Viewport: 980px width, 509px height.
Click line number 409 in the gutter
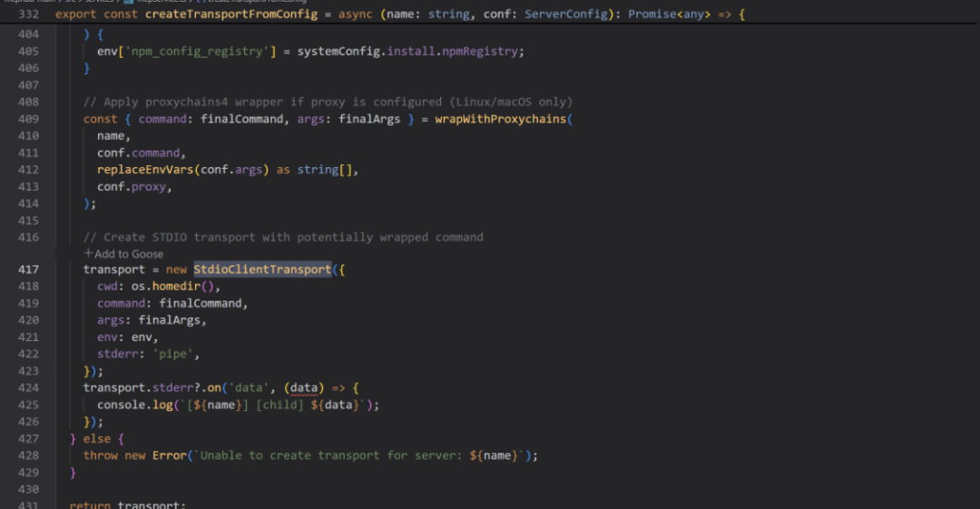point(28,119)
